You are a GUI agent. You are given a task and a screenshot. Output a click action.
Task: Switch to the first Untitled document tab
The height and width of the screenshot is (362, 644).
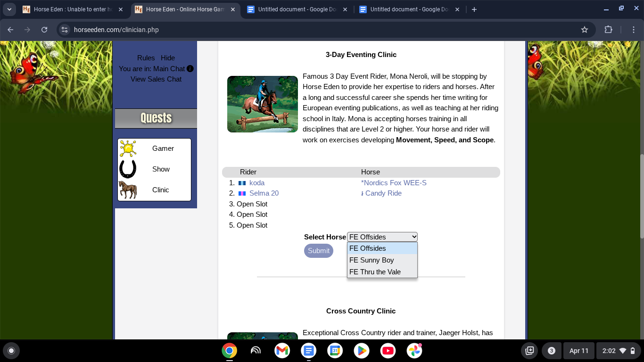coord(297,9)
